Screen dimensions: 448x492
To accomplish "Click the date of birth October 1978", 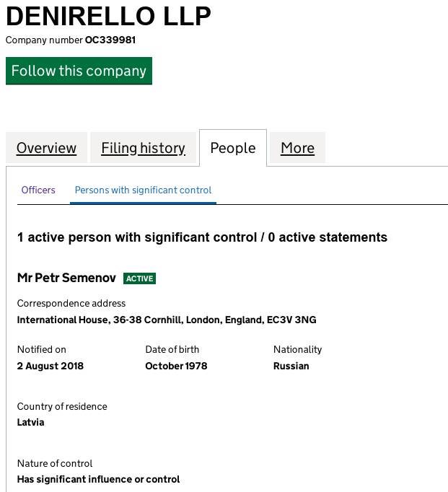I will (x=176, y=366).
